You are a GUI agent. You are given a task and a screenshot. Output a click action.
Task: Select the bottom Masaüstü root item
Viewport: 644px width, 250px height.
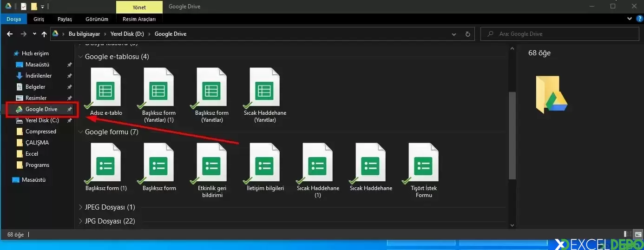[x=34, y=180]
